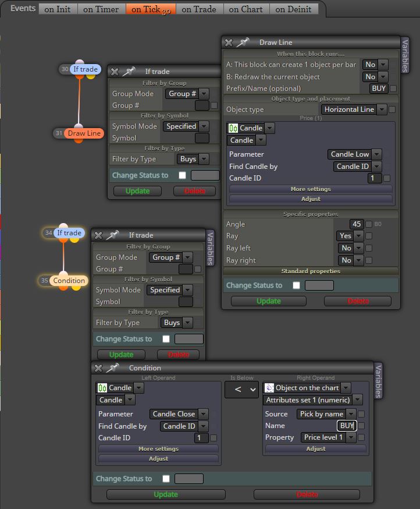Select block 30 If trade node
This screenshot has height=509, width=420.
(86, 69)
